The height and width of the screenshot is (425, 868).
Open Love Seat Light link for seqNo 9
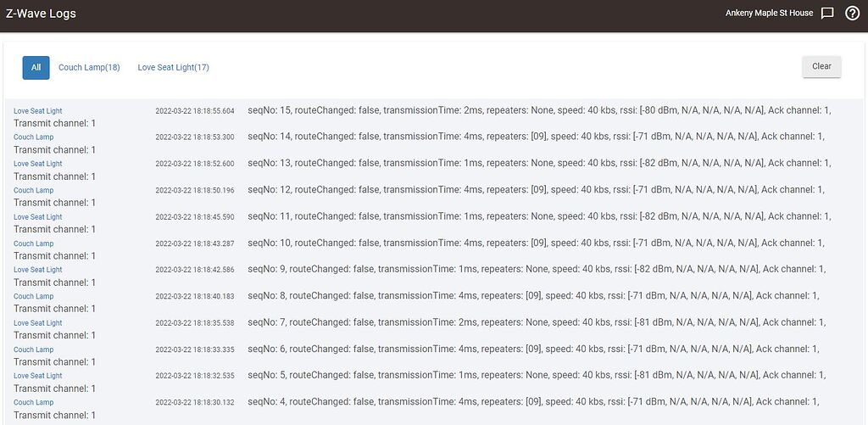37,269
